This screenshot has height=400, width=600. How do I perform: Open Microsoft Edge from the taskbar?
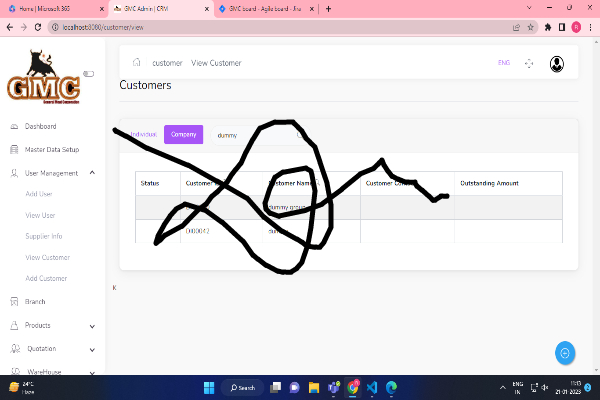(x=391, y=387)
